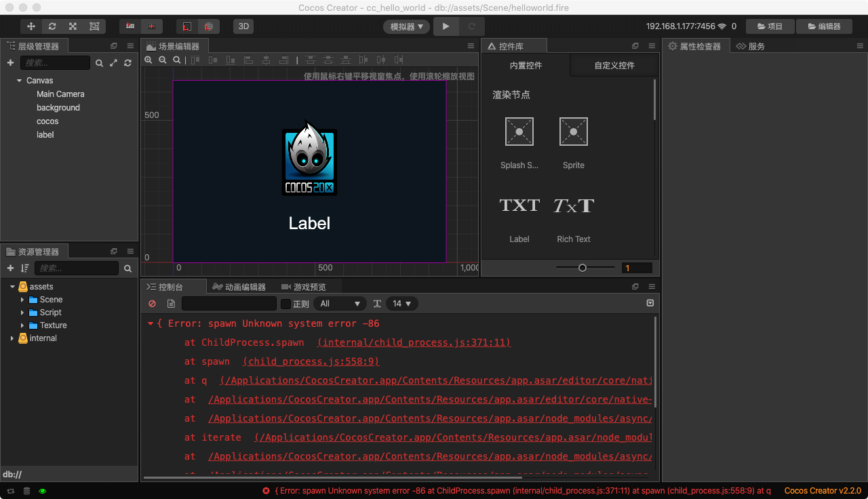Distribute nodes by top edges
Screen dimensions: 868x499
311,60
